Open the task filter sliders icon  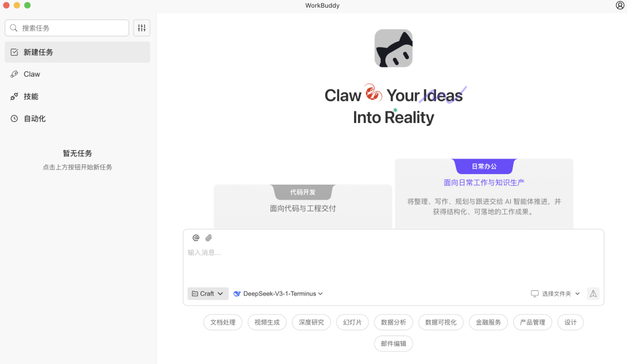tap(141, 27)
